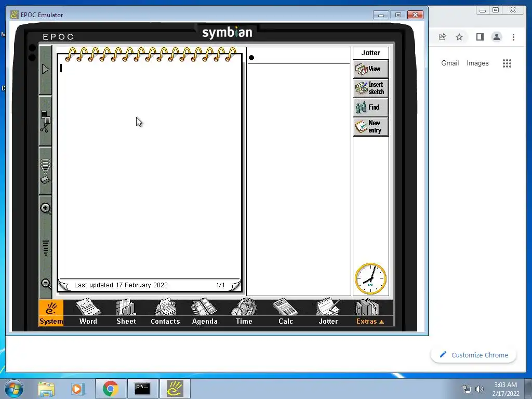Open the Jotter app icon
Image resolution: width=532 pixels, height=399 pixels.
pyautogui.click(x=328, y=312)
